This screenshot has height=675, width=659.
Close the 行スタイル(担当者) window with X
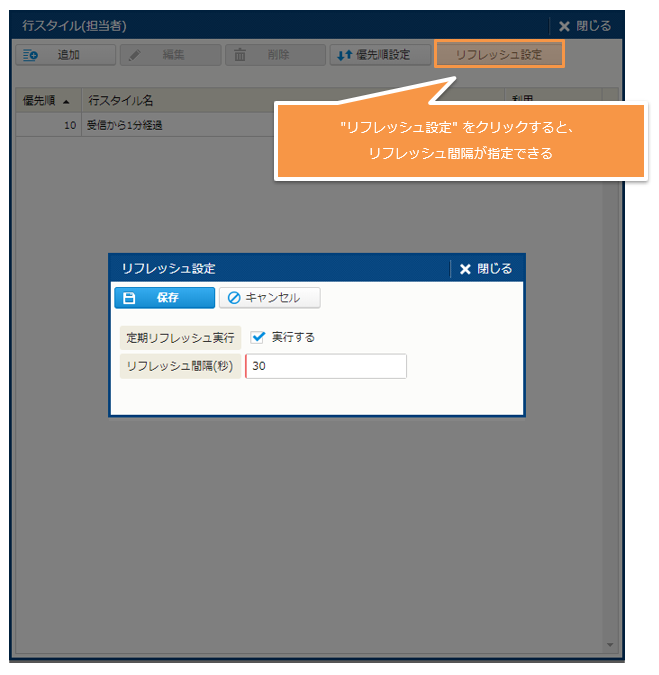click(x=565, y=26)
